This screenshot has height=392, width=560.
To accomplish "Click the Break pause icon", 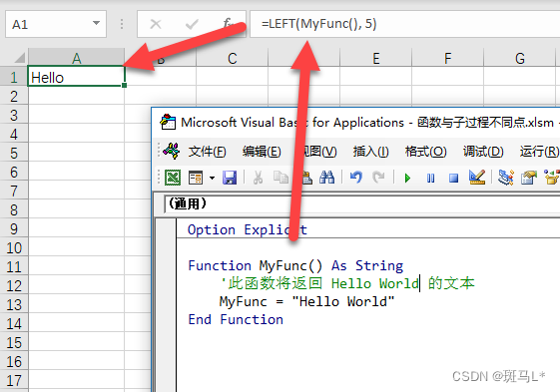I will pos(430,178).
